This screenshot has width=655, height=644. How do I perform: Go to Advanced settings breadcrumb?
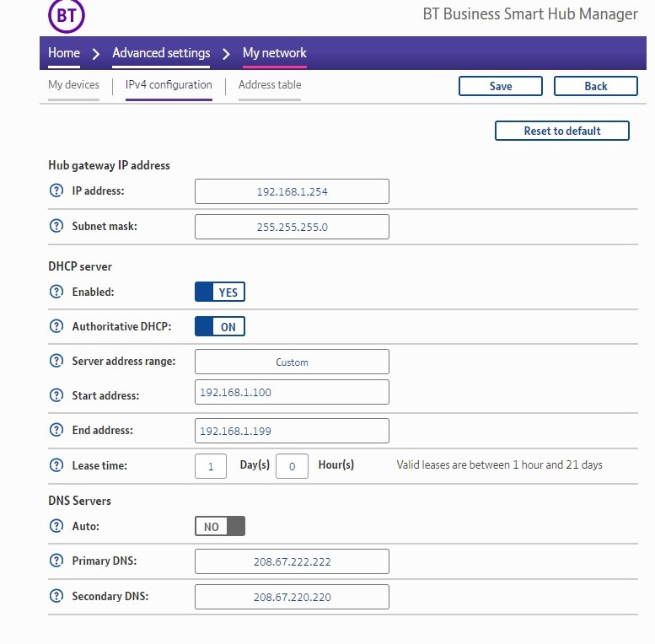(x=161, y=53)
